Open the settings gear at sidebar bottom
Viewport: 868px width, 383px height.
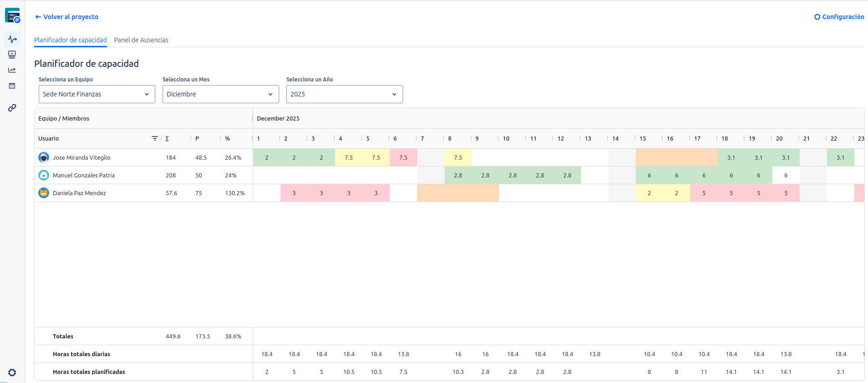(x=12, y=373)
